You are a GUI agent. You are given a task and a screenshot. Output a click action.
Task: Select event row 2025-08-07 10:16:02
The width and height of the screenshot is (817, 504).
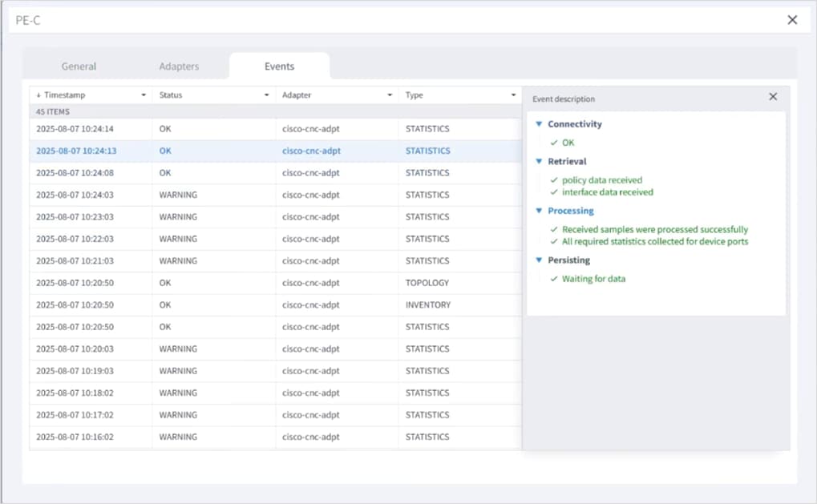pos(275,437)
